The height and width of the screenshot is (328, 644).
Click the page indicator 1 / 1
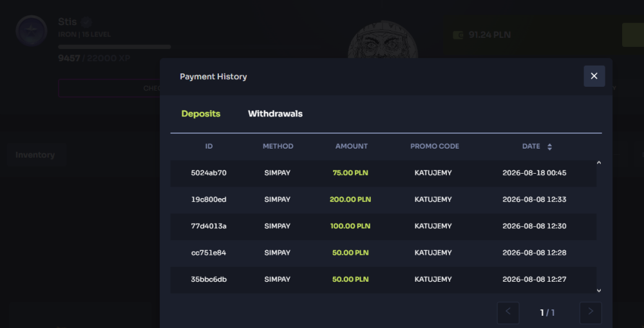pyautogui.click(x=547, y=313)
